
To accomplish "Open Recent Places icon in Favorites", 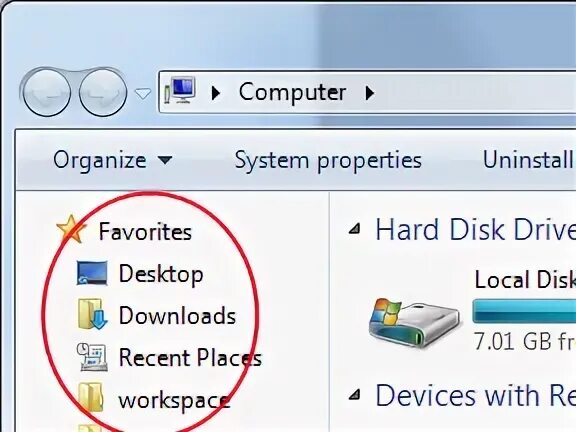I will (x=92, y=357).
